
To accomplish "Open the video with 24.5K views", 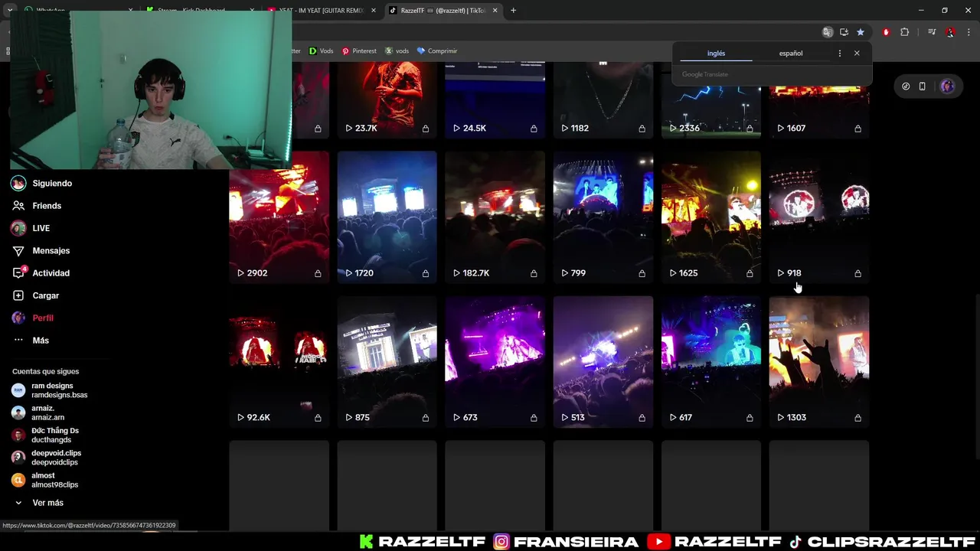I will point(495,100).
